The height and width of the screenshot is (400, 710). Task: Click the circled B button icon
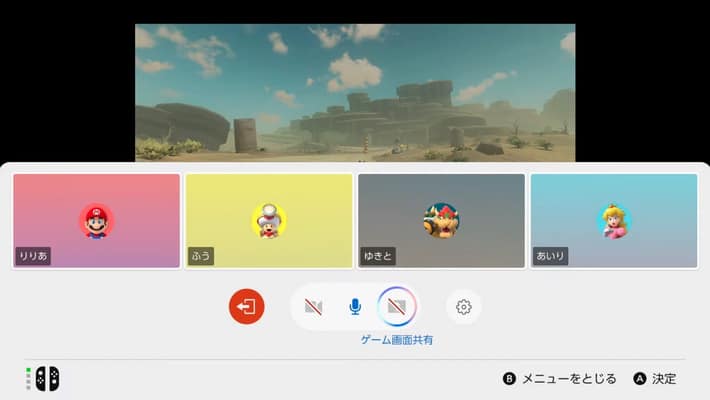509,379
